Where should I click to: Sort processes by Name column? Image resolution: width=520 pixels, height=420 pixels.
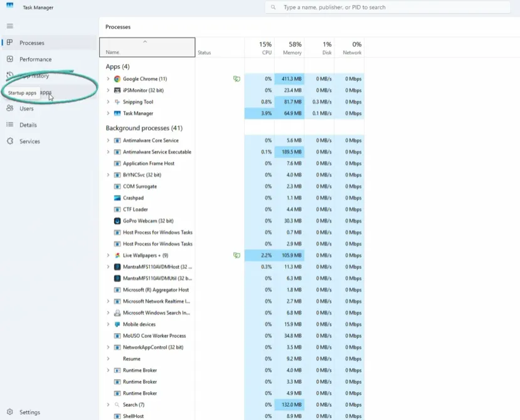(x=147, y=47)
